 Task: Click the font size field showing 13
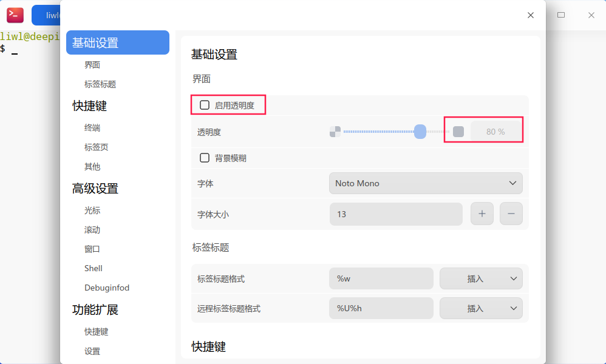point(396,214)
